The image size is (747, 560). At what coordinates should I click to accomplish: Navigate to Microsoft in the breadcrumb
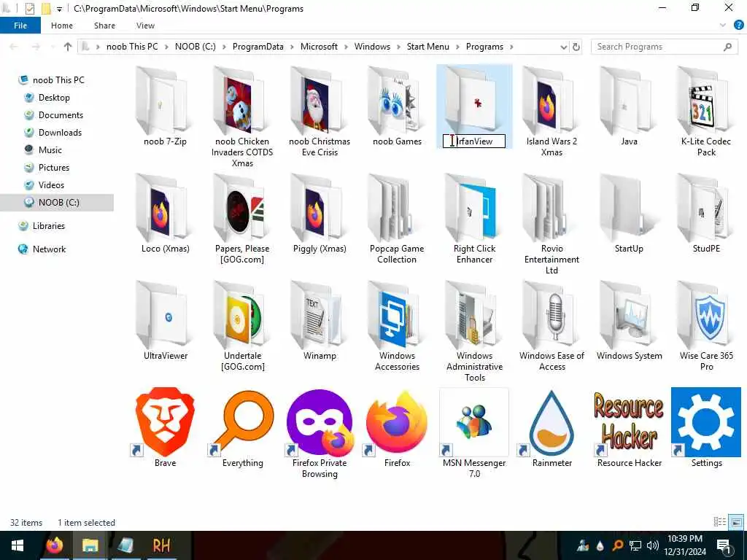coord(319,47)
